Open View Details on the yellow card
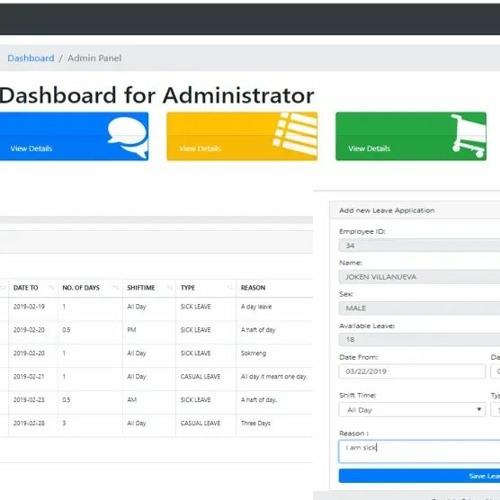Image resolution: width=500 pixels, height=500 pixels. pos(200,149)
